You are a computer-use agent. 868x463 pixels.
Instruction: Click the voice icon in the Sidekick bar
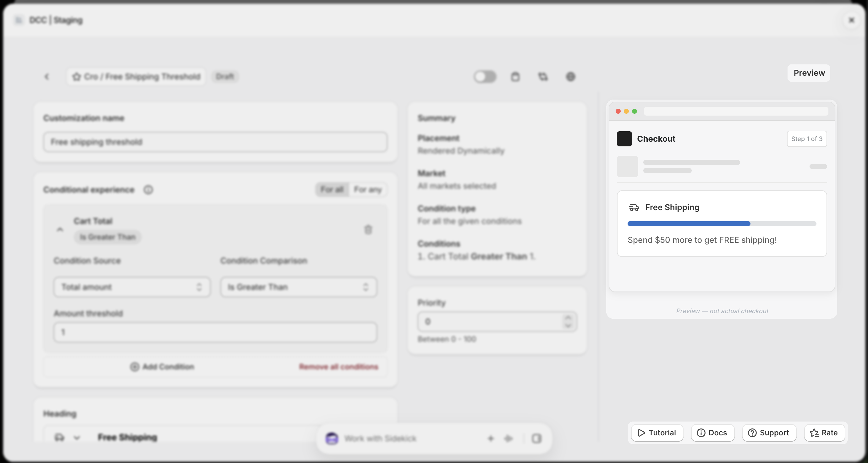point(508,438)
